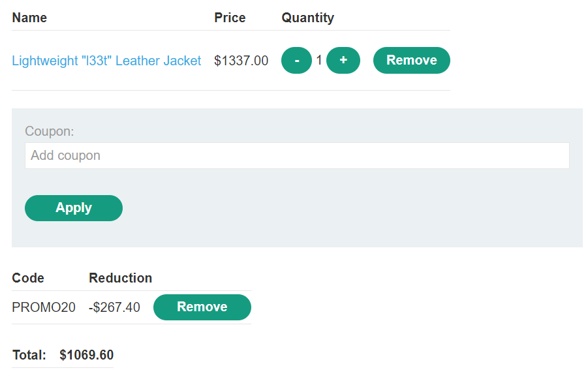Click the Coupon: field label

[50, 131]
